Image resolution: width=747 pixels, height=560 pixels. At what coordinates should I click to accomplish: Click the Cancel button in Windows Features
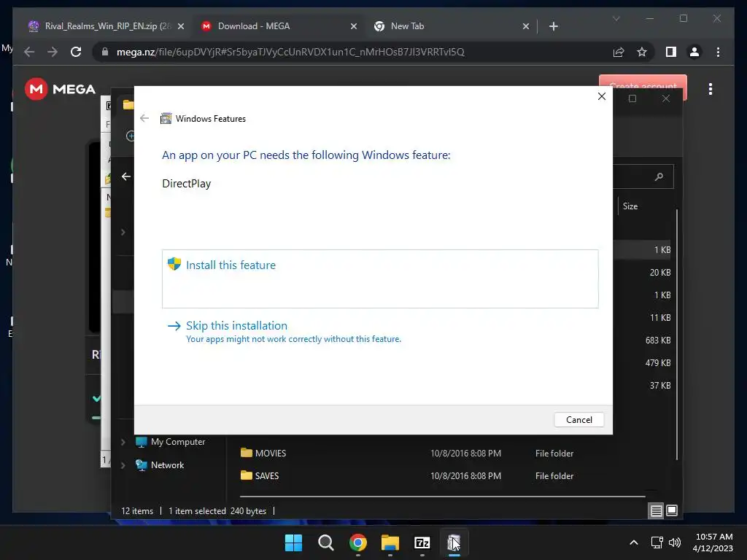[x=578, y=419]
